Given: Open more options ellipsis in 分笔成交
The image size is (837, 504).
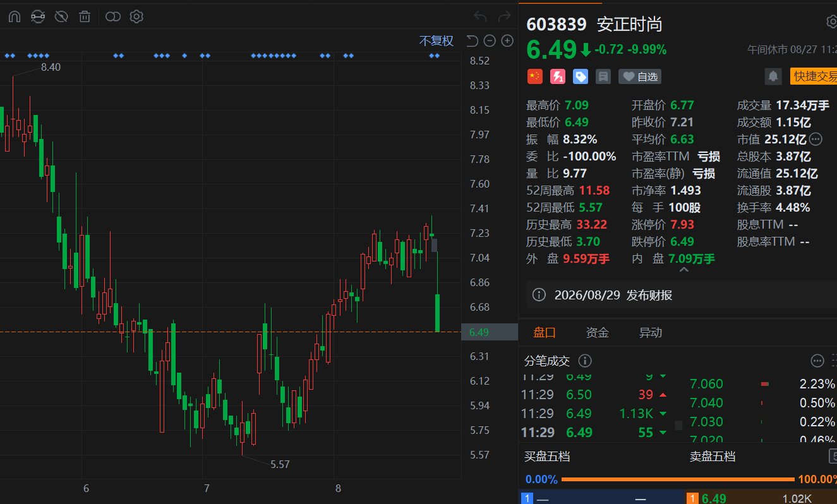Looking at the screenshot, I should pos(817,361).
